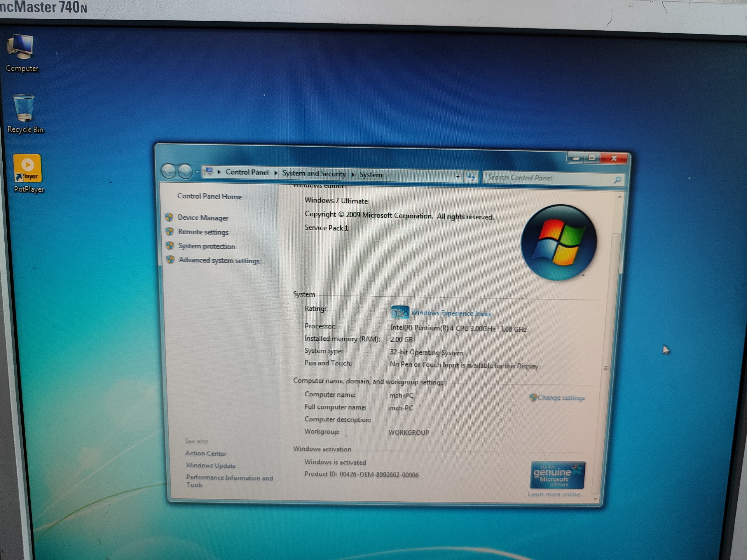Click the computer icon in address bar

(x=209, y=171)
